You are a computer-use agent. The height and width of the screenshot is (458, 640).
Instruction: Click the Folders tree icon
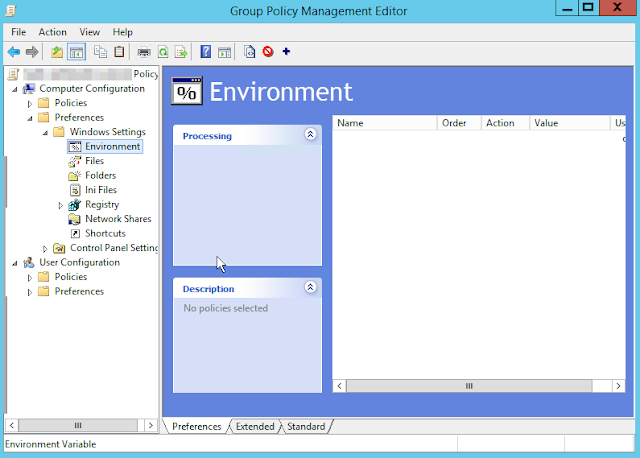coord(74,176)
